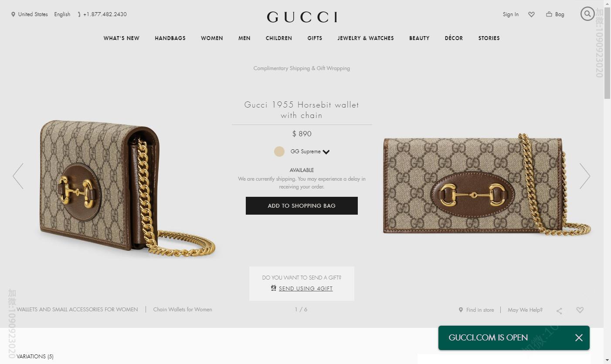Viewport: 611px width, 364px height.
Task: Click the side-view wallet product image
Action: [127, 189]
